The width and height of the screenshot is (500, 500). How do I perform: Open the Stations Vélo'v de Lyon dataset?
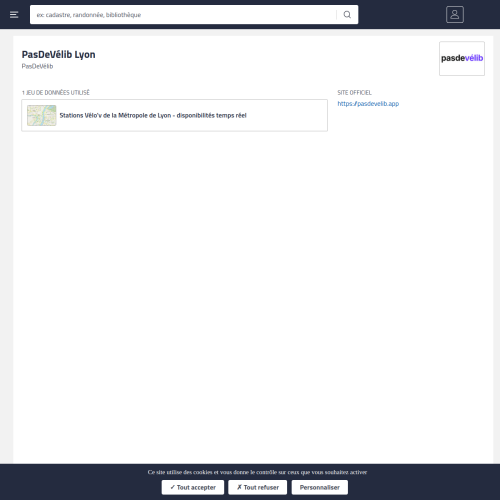(x=153, y=115)
